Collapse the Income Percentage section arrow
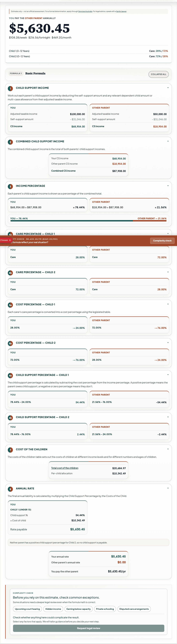 [168, 186]
